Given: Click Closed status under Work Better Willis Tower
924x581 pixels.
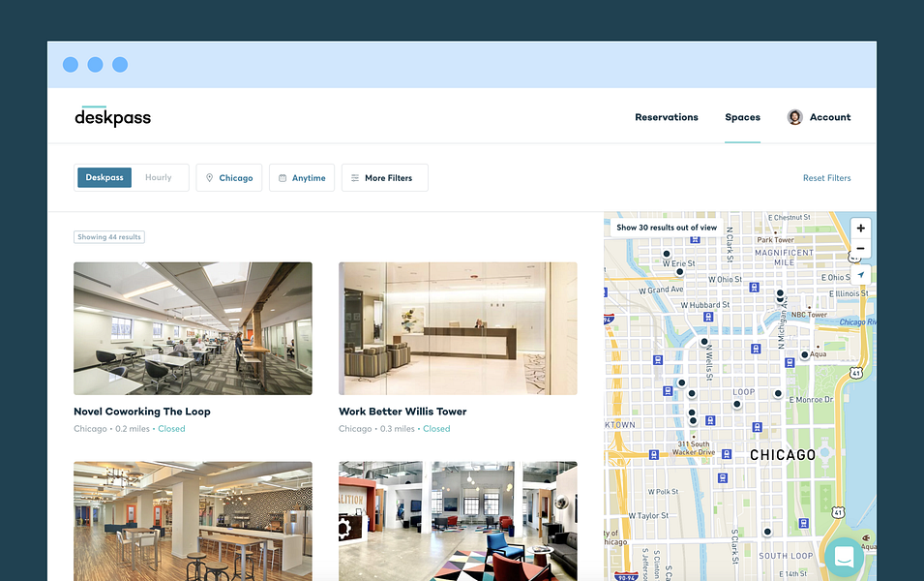Looking at the screenshot, I should point(436,429).
